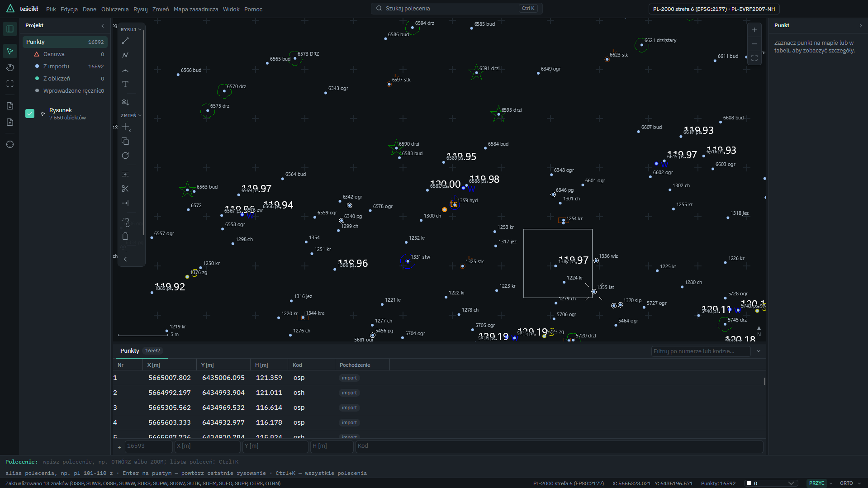The image size is (868, 488).
Task: Select Punkty row in Projekt panel
Action: [65, 42]
